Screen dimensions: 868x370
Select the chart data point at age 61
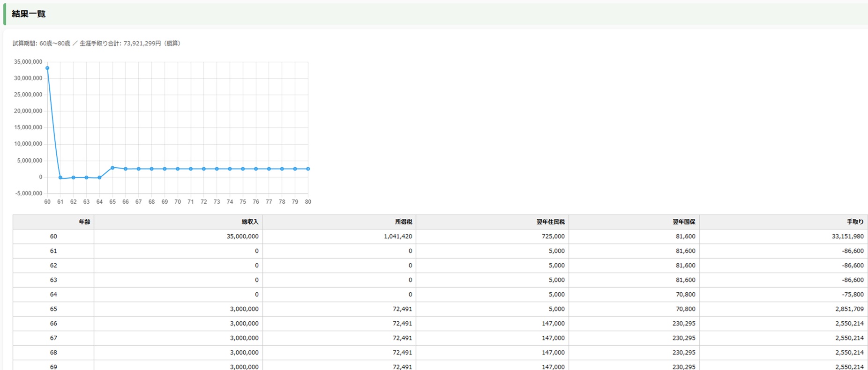(60, 178)
